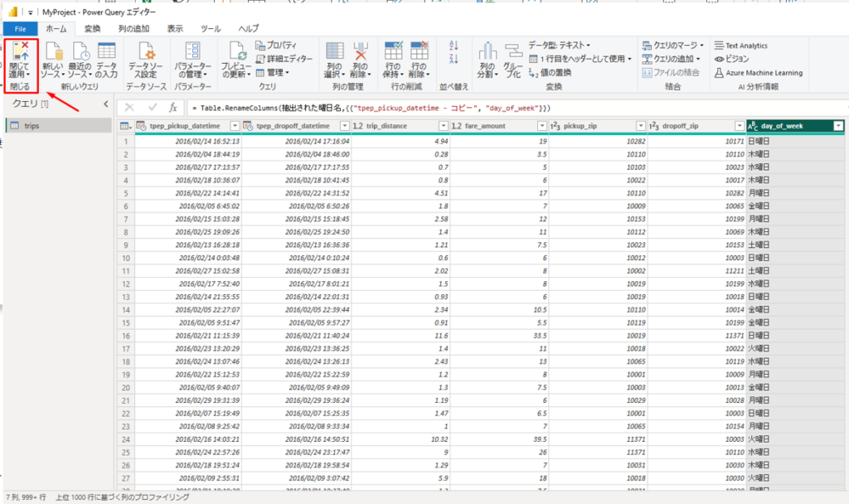The image size is (849, 504).
Task: Switch to the 変換 (Transform) tab
Action: [92, 29]
